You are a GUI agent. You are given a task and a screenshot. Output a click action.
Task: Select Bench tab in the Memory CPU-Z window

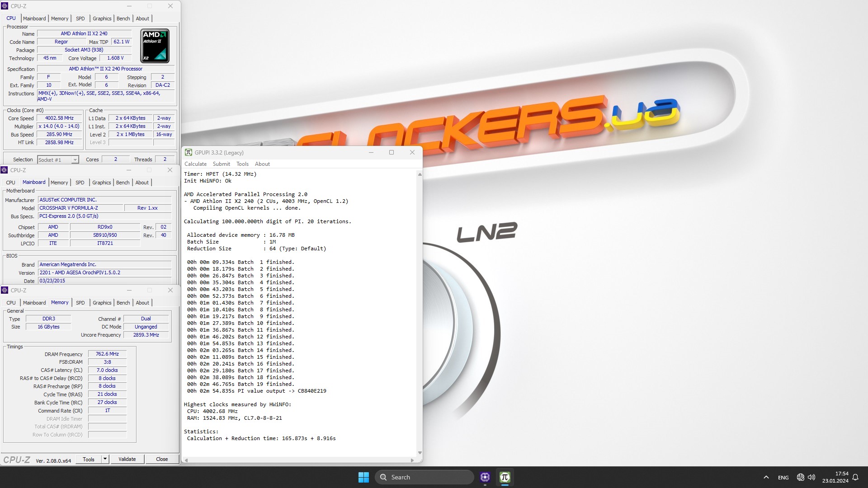click(123, 303)
